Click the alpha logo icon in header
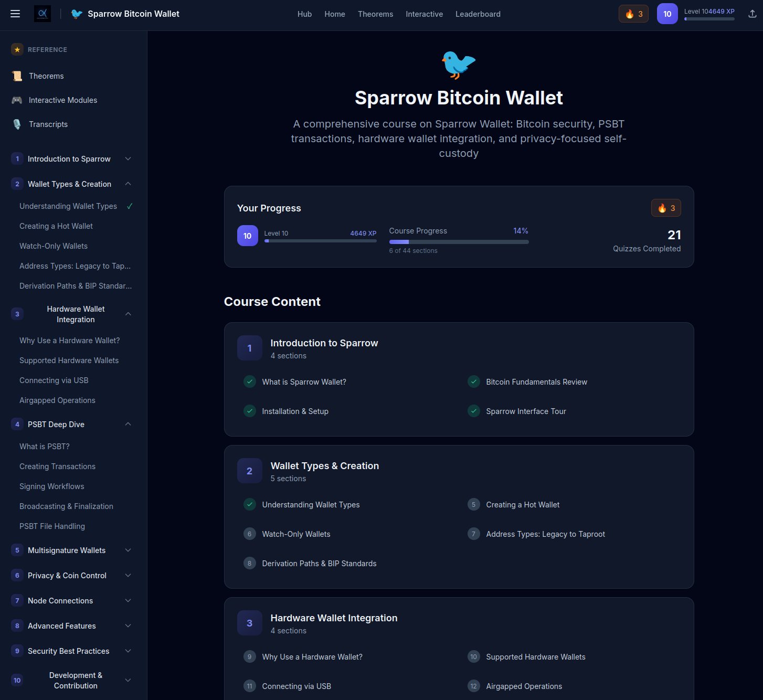 (43, 14)
